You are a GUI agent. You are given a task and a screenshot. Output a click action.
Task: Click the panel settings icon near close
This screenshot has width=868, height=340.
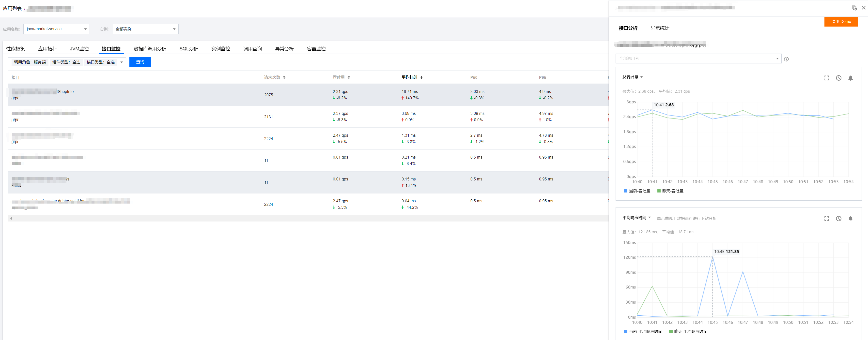pos(854,8)
